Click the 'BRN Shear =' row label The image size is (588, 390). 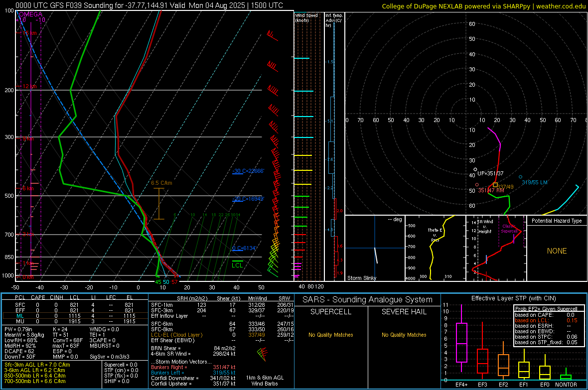tap(166, 348)
